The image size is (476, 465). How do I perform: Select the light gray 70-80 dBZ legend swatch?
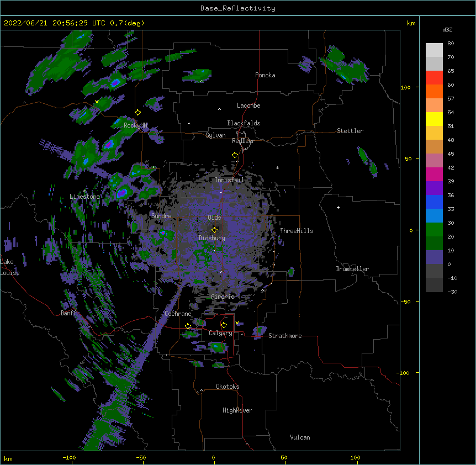tap(434, 50)
